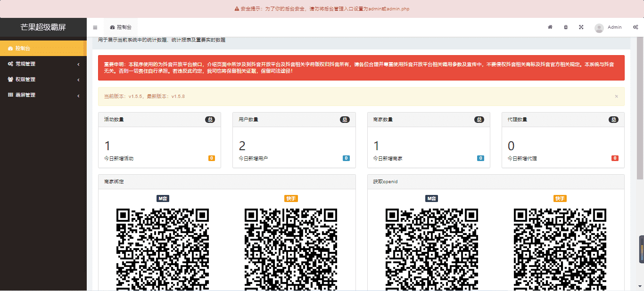Viewport: 644px width, 291px height.
Task: Select the 控制台 tab in the top bar
Action: tap(121, 27)
